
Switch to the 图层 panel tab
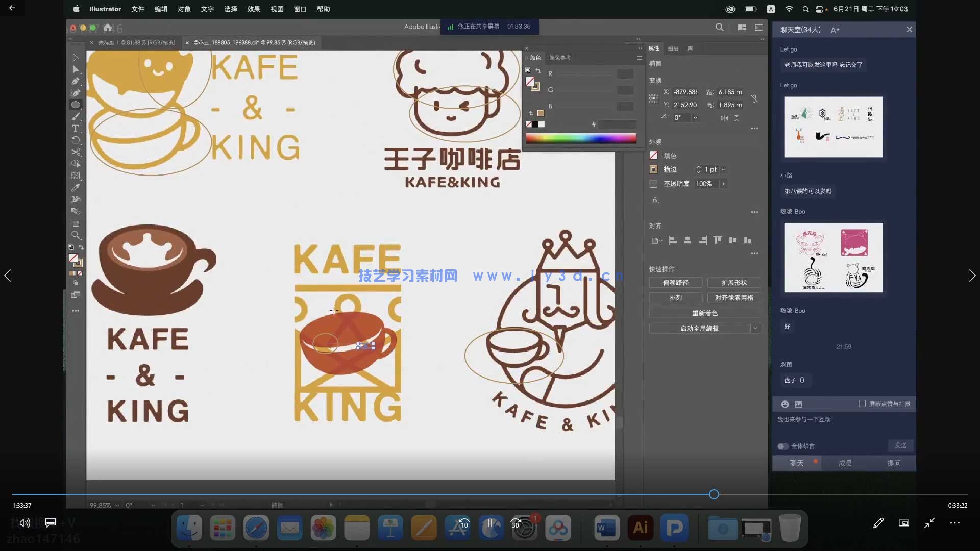pos(673,48)
